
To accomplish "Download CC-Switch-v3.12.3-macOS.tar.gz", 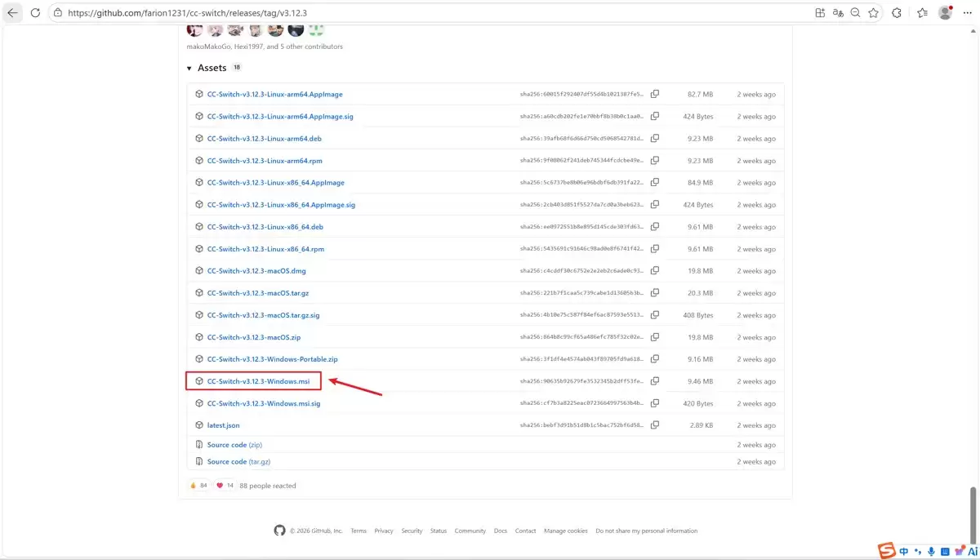I will coord(258,292).
